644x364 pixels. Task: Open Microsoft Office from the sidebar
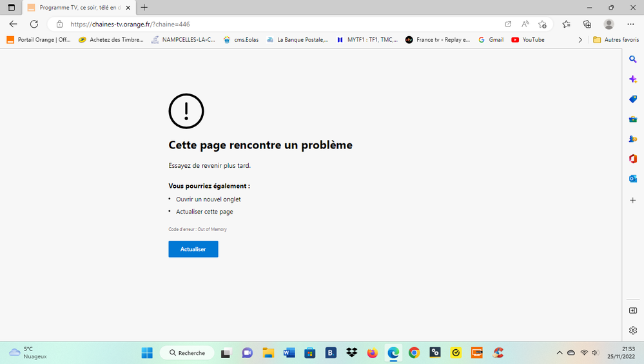633,159
